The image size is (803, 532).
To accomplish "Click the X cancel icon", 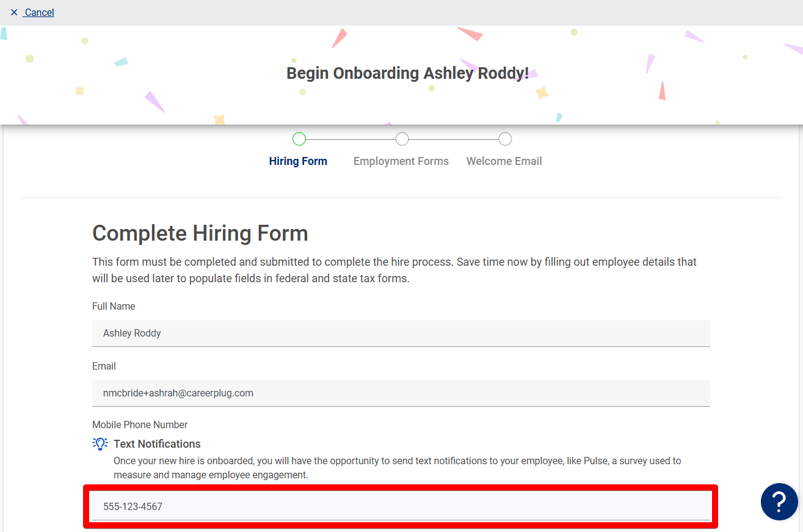I will (x=13, y=12).
